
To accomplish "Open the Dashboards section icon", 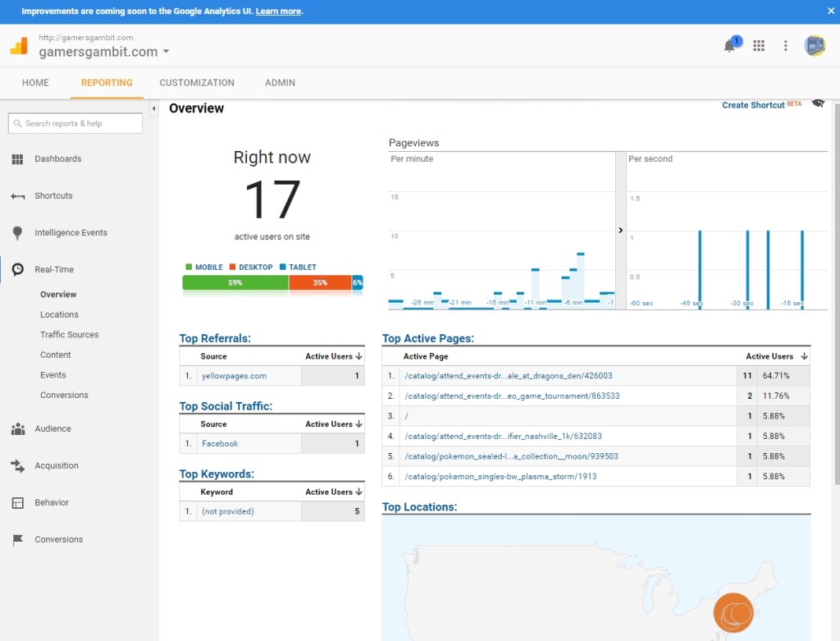I will (17, 158).
